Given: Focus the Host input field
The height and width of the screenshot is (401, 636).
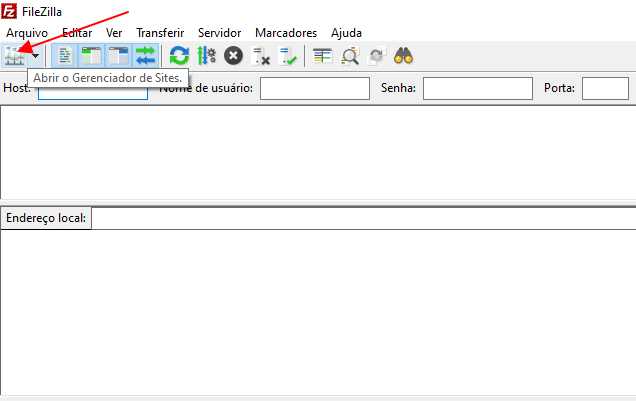Looking at the screenshot, I should tap(93, 88).
